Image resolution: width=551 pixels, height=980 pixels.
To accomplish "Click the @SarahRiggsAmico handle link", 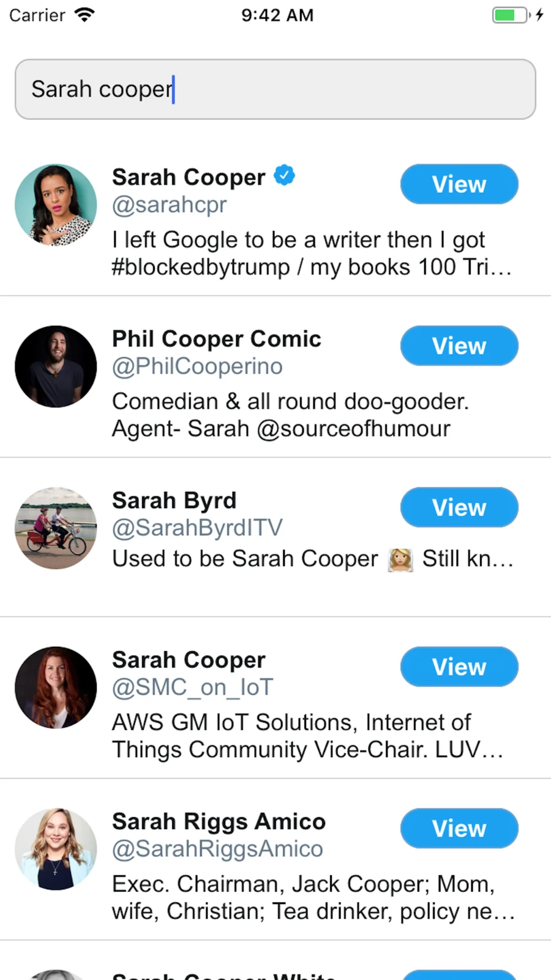I will coord(217,848).
